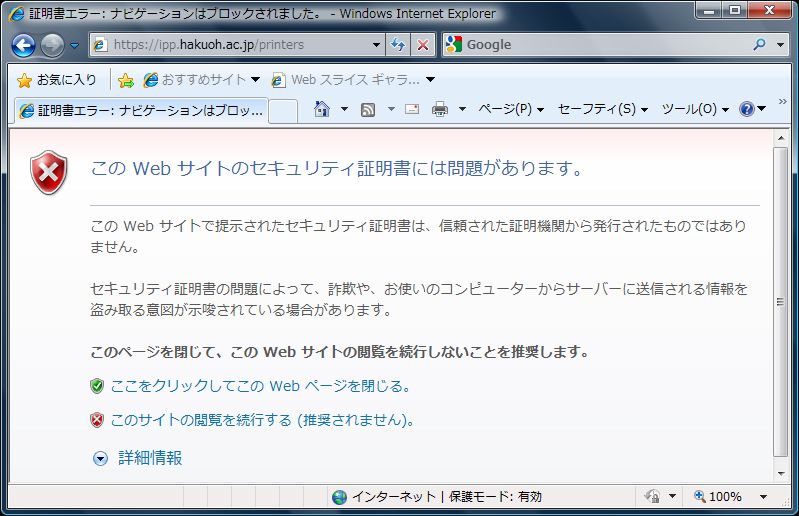Click the page scrollbar down arrow

click(780, 474)
